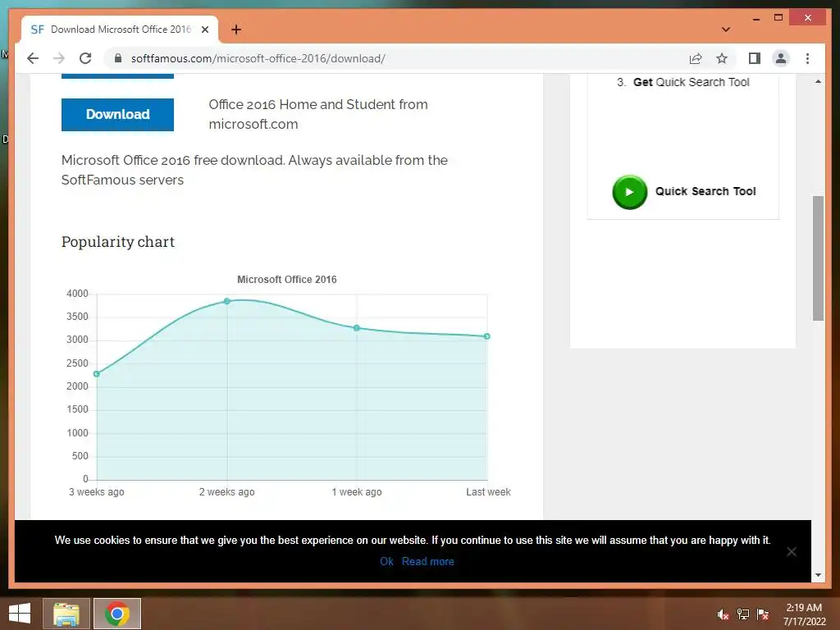
Task: Click the Popularity chart heading
Action: coord(118,242)
